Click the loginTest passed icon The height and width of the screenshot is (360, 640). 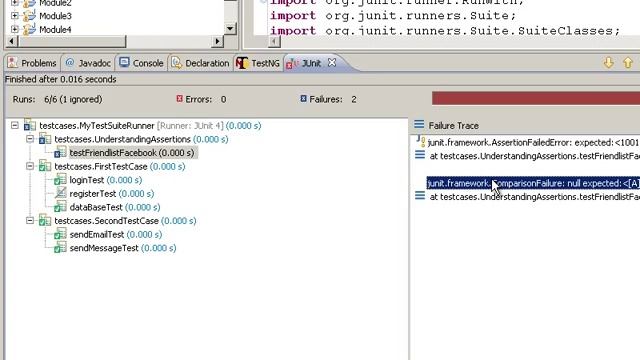pos(60,180)
